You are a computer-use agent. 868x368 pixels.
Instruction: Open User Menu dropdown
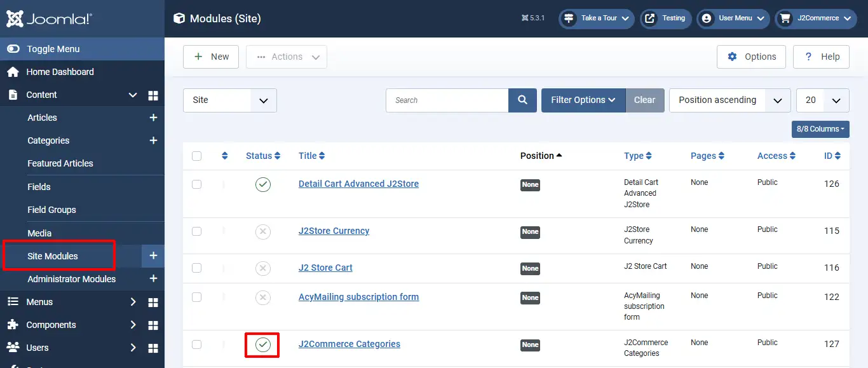733,18
